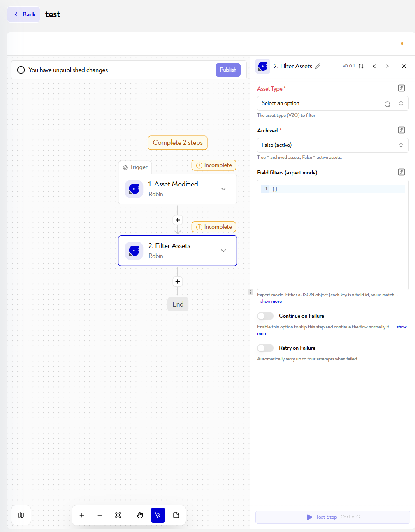The height and width of the screenshot is (532, 415).
Task: Enable the Retry on Failure toggle
Action: pos(265,348)
